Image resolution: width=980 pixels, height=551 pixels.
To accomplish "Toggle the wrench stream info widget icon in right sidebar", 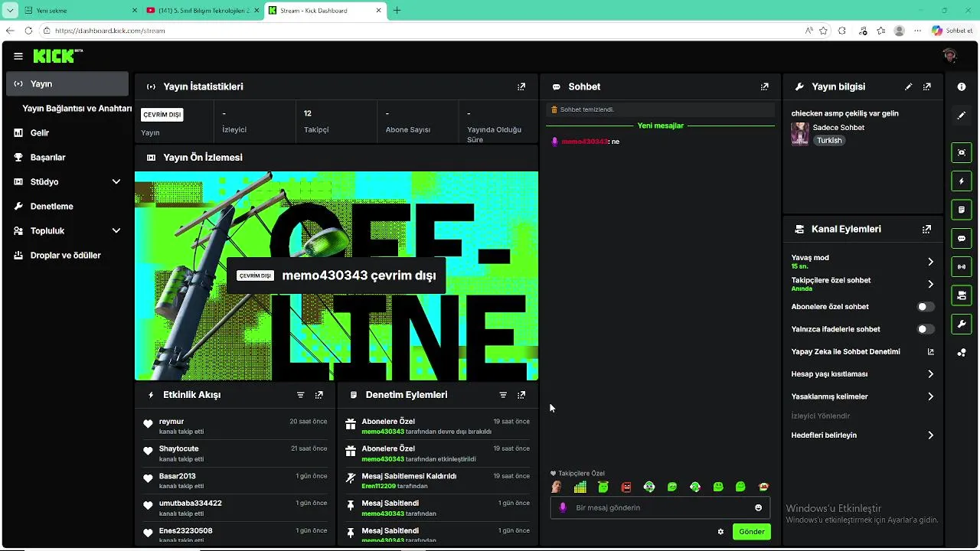I will tap(962, 324).
